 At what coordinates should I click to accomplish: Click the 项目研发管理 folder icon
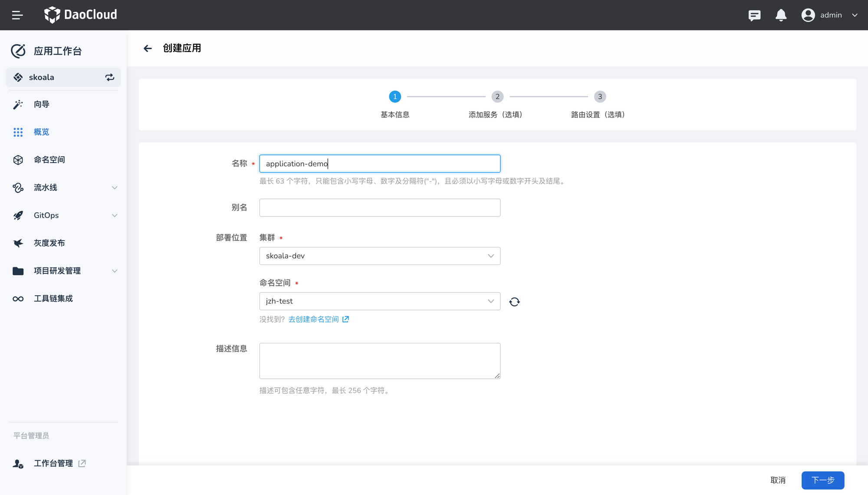click(x=18, y=271)
